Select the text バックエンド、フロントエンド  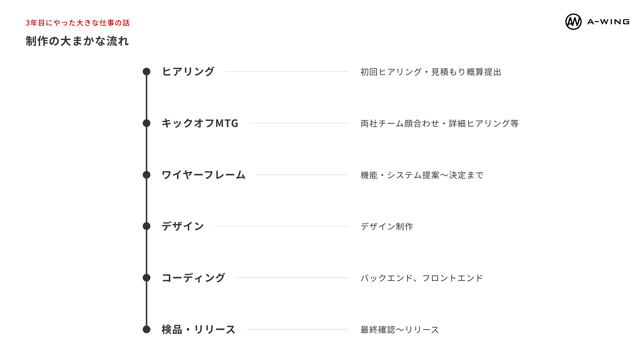tap(421, 278)
